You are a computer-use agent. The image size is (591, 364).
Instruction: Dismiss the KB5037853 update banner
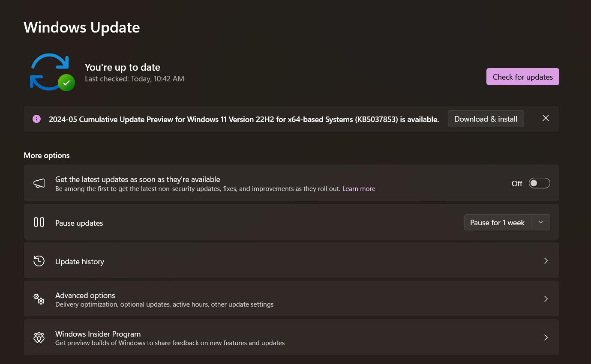546,118
